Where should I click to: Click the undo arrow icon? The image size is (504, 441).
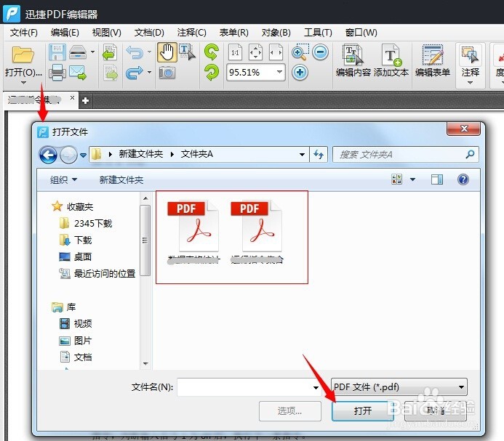(x=135, y=52)
